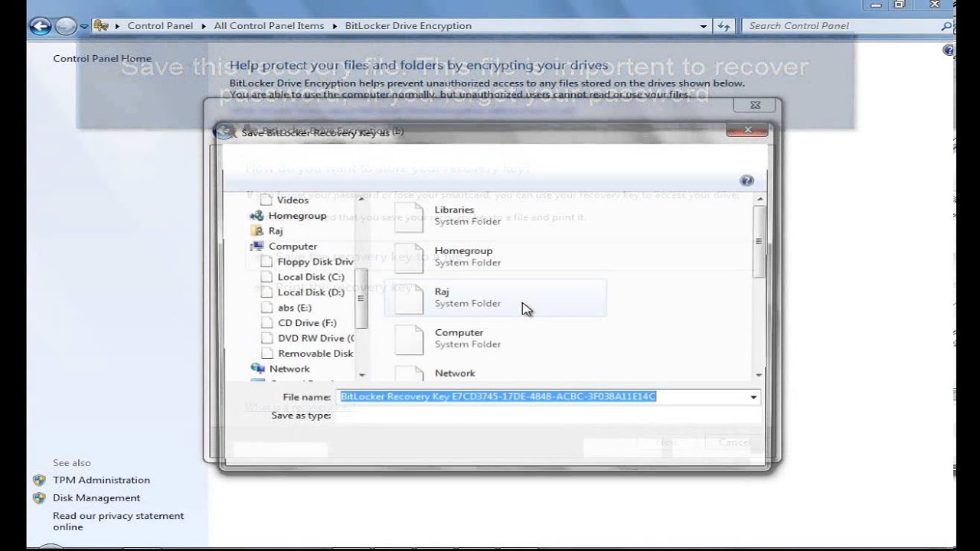
Task: Click the file list scroll down arrow
Action: [759, 375]
